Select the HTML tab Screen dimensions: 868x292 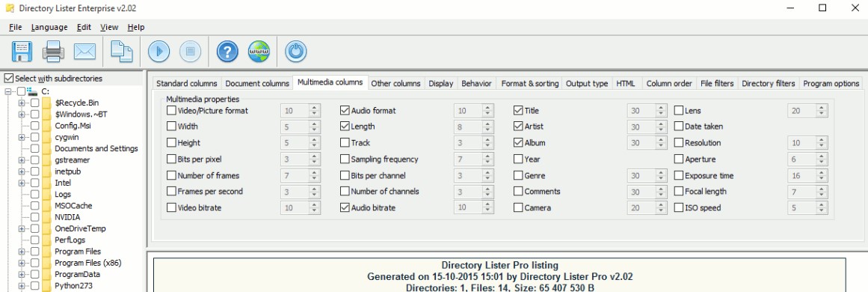tap(626, 83)
